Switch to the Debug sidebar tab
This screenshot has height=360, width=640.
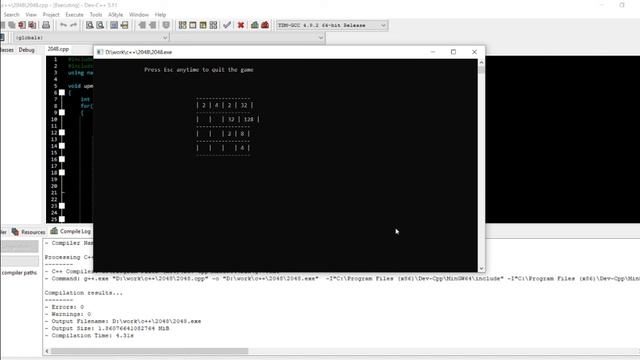point(27,50)
